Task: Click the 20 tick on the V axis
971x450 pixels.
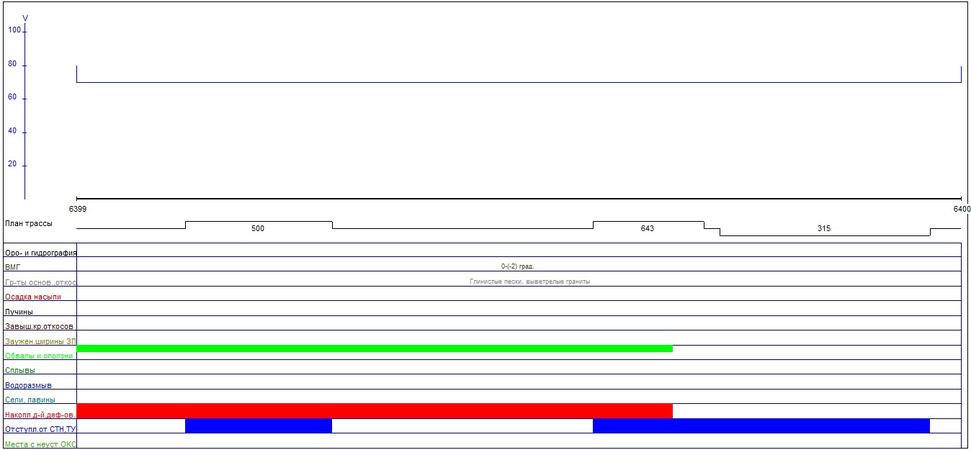Action: 12,165
